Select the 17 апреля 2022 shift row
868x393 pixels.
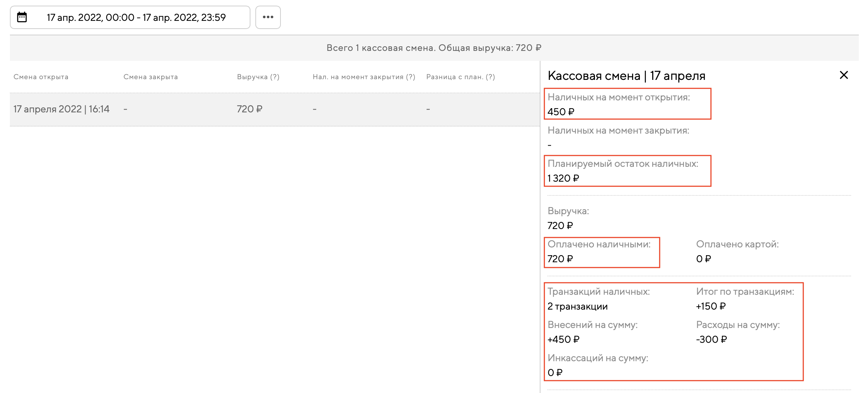coord(62,109)
